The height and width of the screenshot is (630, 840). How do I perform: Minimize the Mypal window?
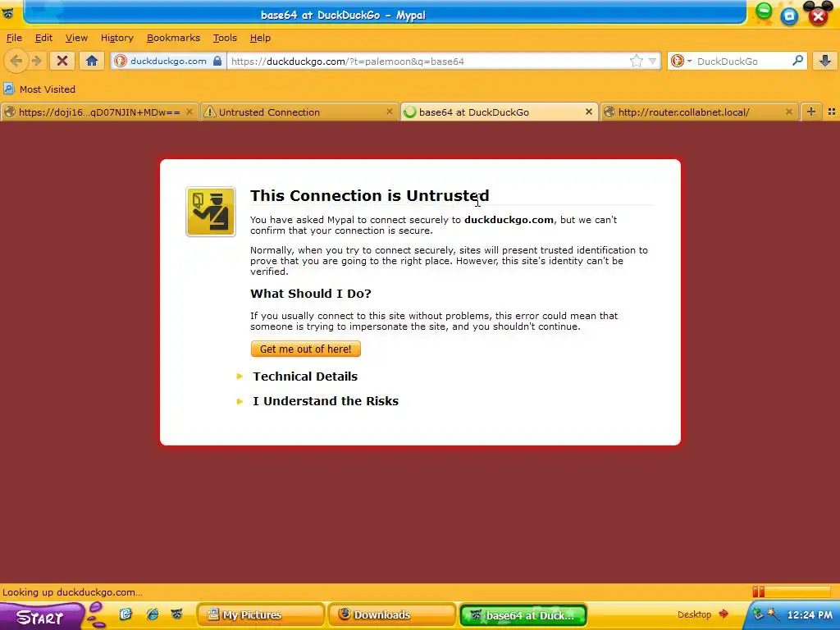click(x=764, y=11)
